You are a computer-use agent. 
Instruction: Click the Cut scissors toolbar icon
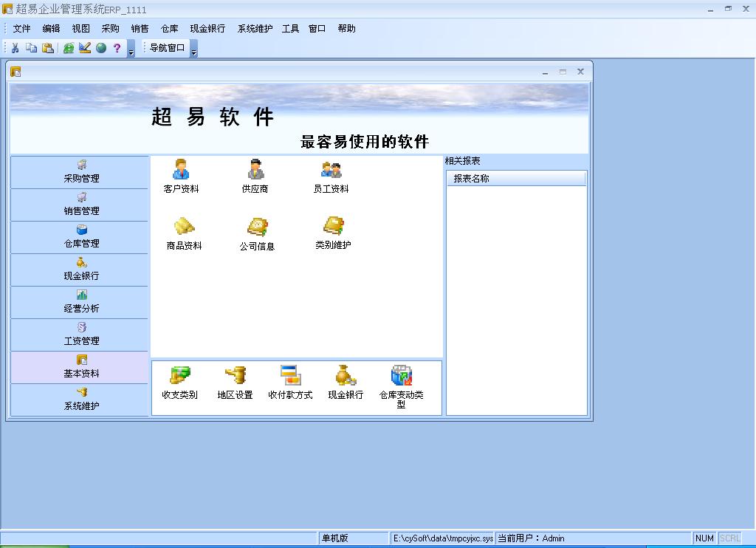15,48
